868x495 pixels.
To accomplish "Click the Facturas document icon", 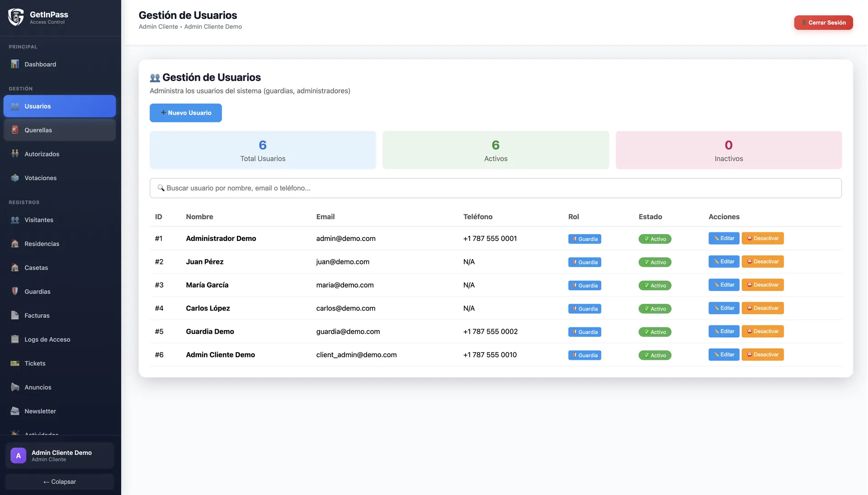I will tap(15, 316).
